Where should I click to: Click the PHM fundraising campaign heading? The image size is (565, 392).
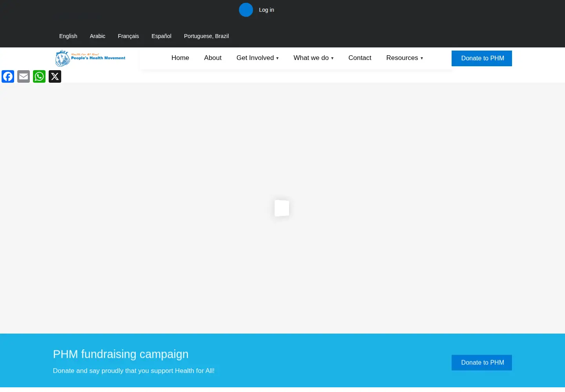pos(121,354)
